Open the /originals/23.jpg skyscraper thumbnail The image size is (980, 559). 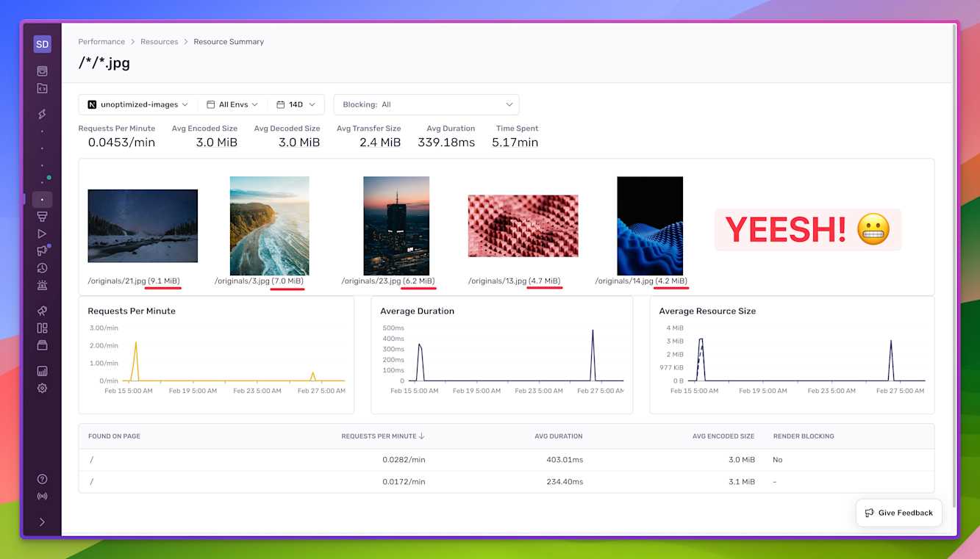396,226
